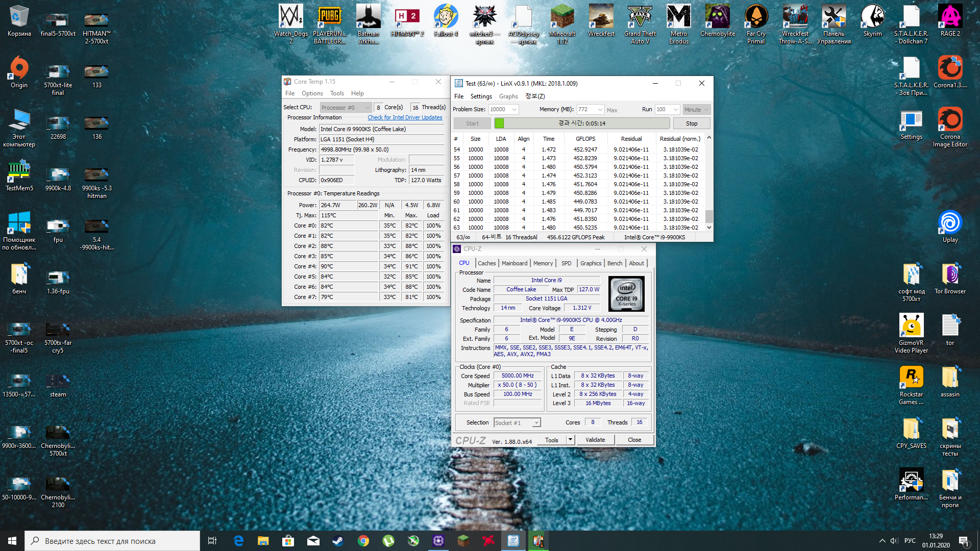The width and height of the screenshot is (980, 551).
Task: Open the Settings menu in LinX
Action: 481,96
